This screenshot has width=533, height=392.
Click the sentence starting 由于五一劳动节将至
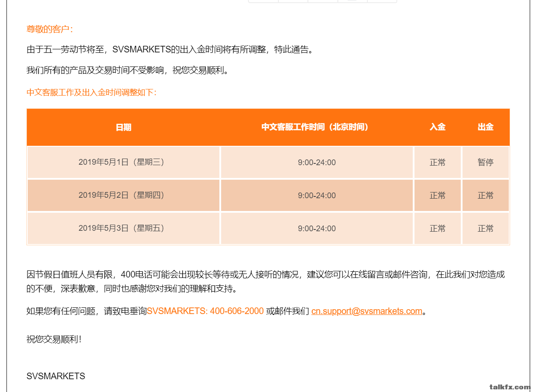tap(171, 49)
